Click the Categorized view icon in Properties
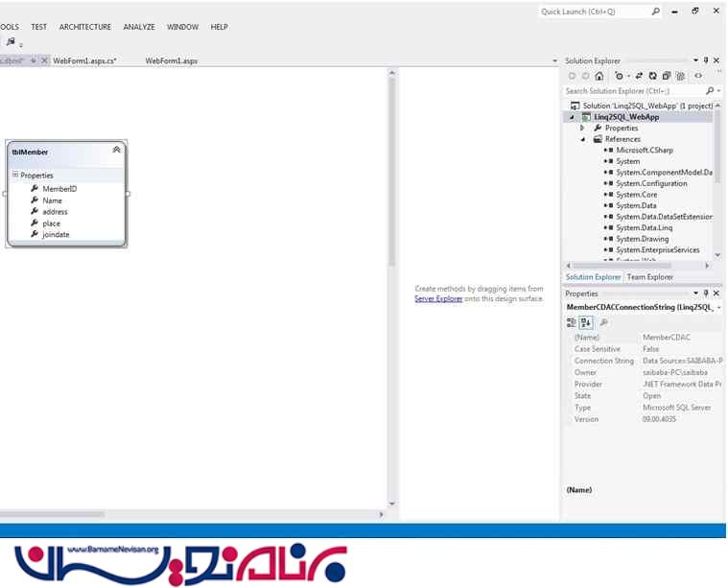This screenshot has width=728, height=588. point(572,322)
